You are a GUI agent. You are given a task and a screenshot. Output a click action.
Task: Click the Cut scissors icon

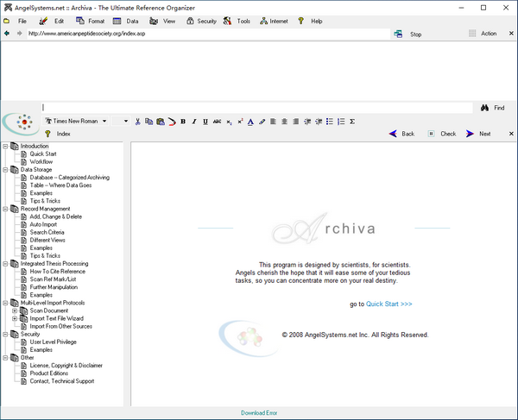(138, 122)
